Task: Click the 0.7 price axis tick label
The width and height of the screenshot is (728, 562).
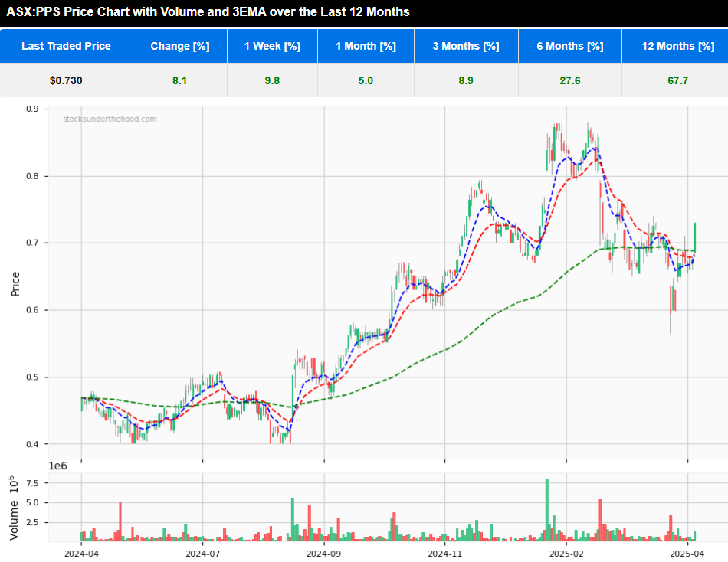Action: [32, 243]
